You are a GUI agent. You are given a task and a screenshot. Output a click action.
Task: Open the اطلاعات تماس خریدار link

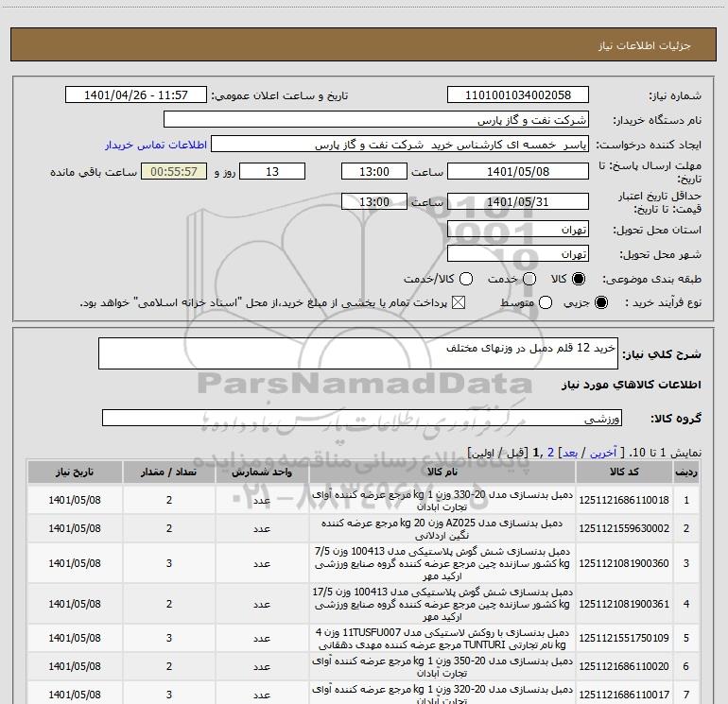pos(156,145)
